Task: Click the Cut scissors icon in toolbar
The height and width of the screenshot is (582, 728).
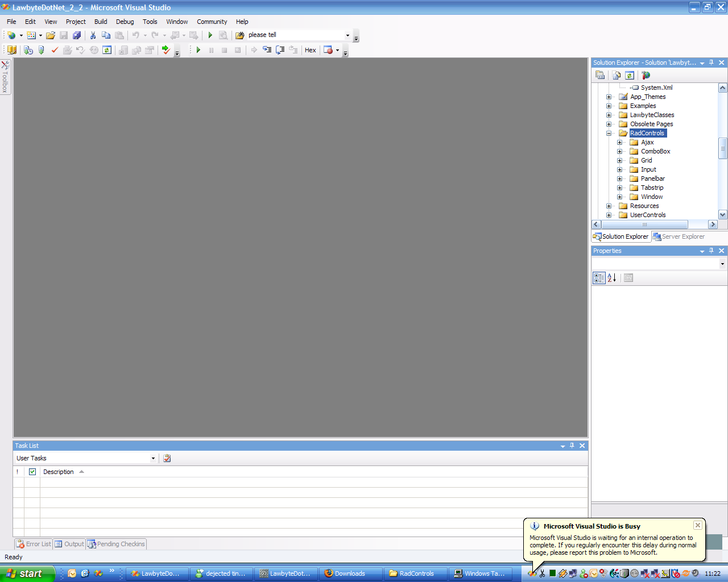Action: [x=93, y=35]
